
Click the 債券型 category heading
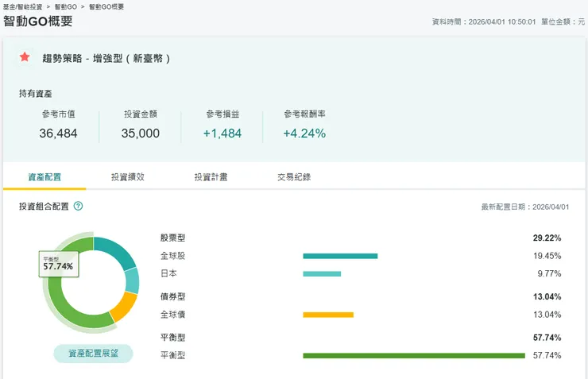(x=173, y=296)
